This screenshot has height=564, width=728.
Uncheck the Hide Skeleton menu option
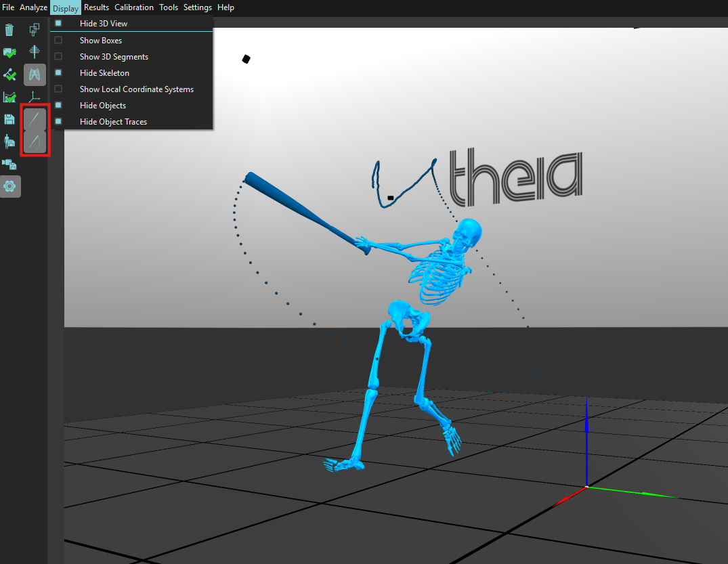click(x=58, y=73)
